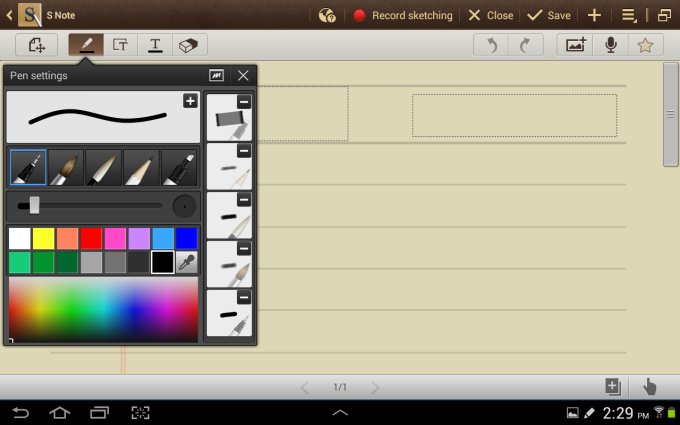Pick the black color swatch

point(163,262)
